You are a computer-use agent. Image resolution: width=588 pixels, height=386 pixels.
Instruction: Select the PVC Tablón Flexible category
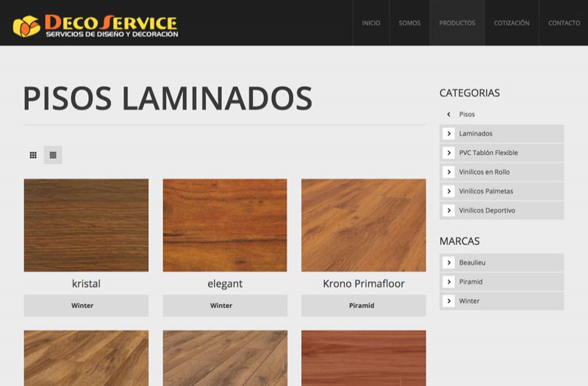pos(502,153)
